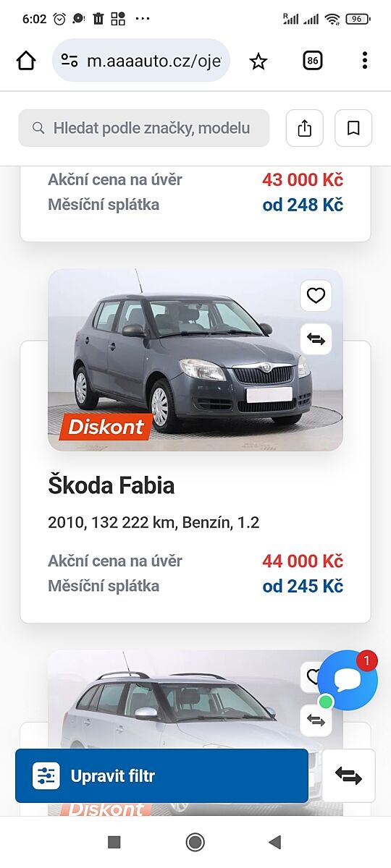Tap the 'Upravit filtr' button

coord(161,776)
